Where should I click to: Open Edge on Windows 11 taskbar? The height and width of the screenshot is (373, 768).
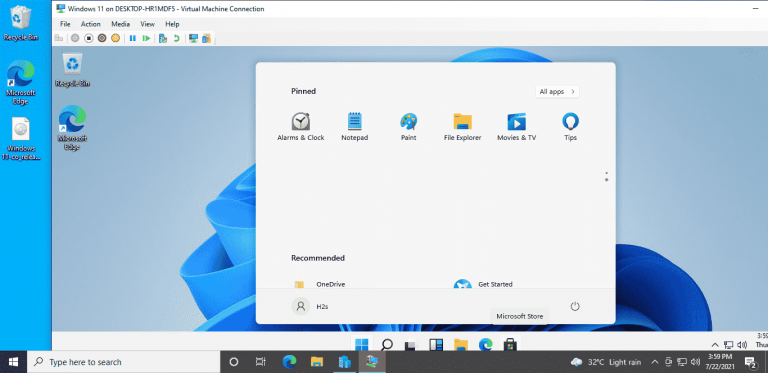tap(485, 345)
